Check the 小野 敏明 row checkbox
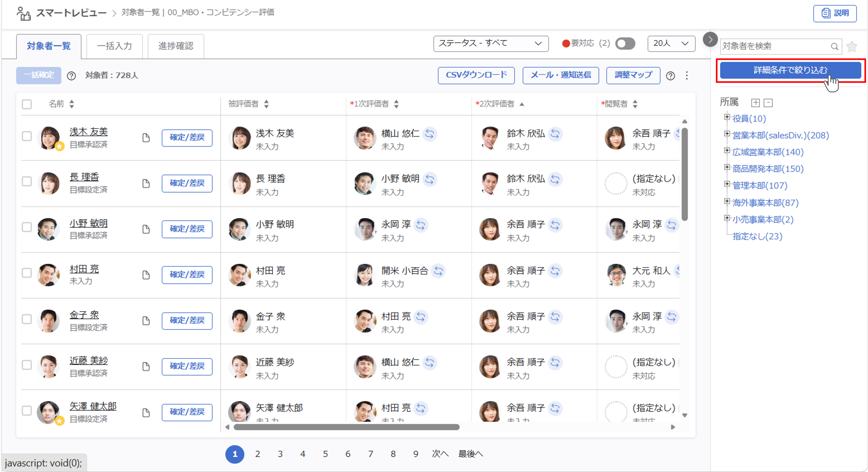Image resolution: width=868 pixels, height=472 pixels. pos(27,227)
